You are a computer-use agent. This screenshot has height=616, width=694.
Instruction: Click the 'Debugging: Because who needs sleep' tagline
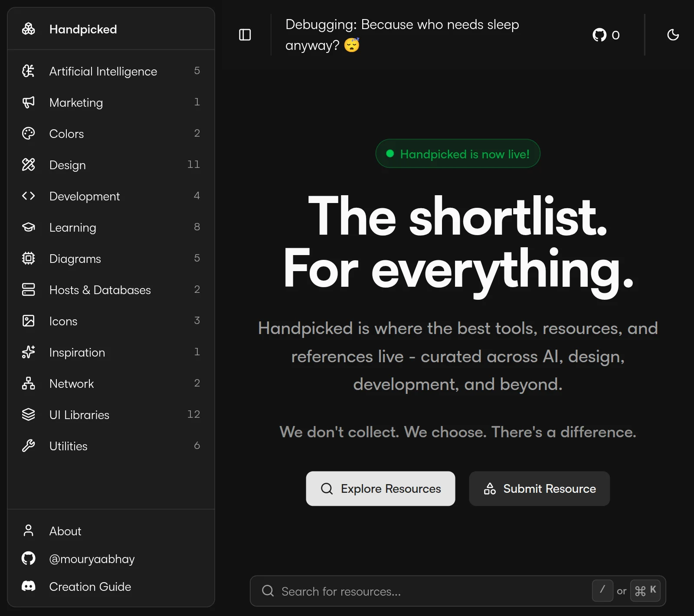402,35
